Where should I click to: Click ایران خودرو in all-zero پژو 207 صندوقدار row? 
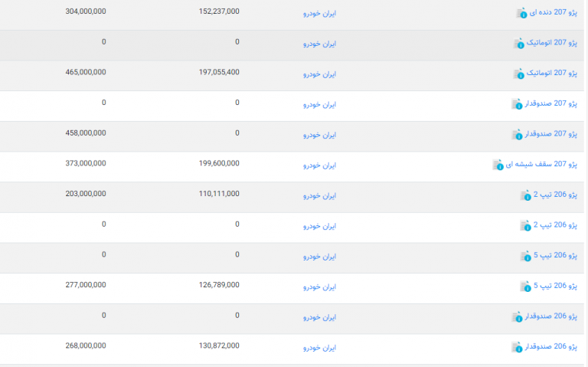click(x=319, y=105)
